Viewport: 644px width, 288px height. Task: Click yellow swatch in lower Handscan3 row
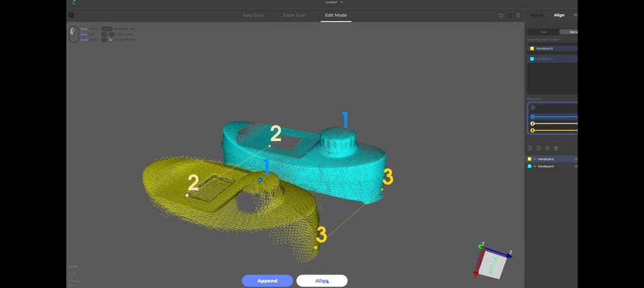tap(529, 159)
